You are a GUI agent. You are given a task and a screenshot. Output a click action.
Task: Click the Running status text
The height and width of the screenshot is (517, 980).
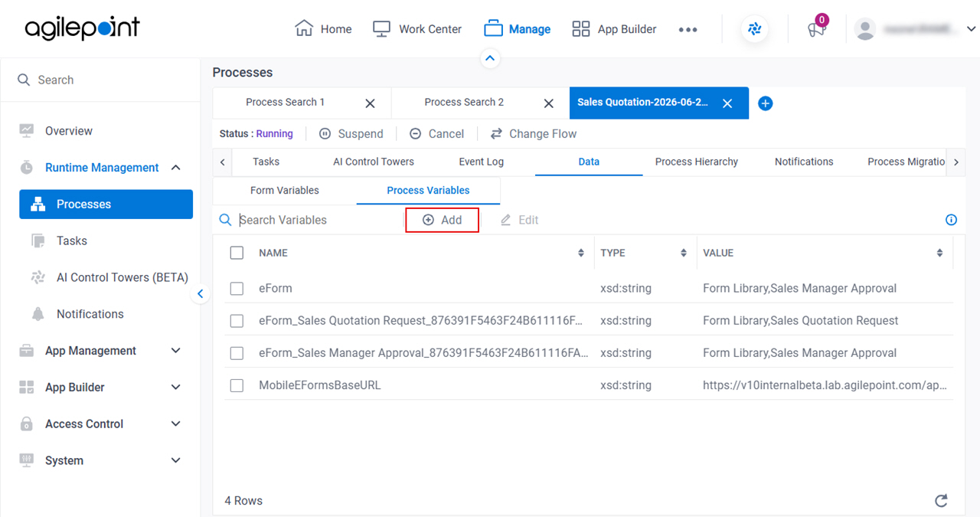(x=275, y=133)
